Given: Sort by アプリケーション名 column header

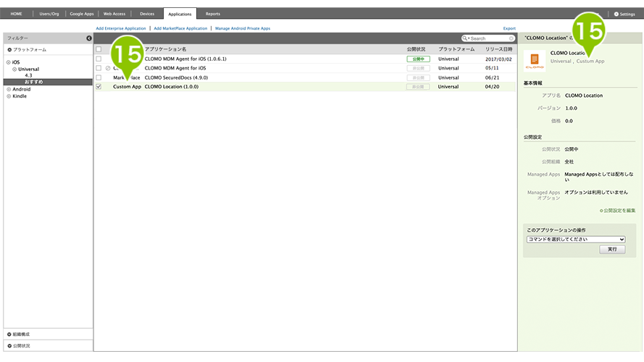Looking at the screenshot, I should pos(165,49).
